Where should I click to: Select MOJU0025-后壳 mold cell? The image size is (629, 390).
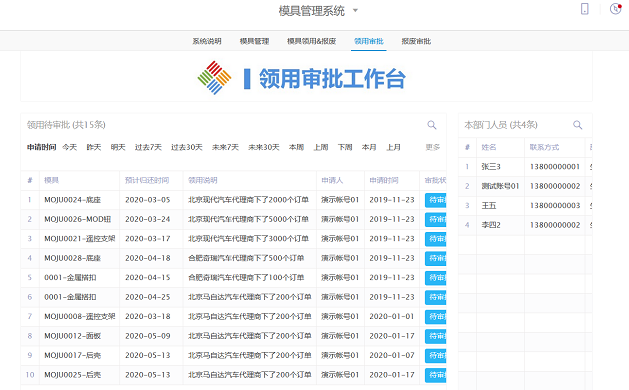tap(73, 375)
